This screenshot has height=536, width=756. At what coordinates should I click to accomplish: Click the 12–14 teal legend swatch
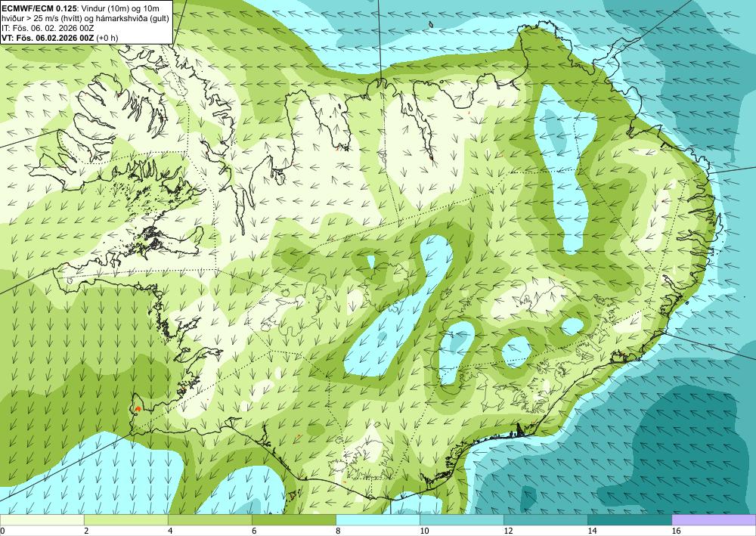pos(545,520)
